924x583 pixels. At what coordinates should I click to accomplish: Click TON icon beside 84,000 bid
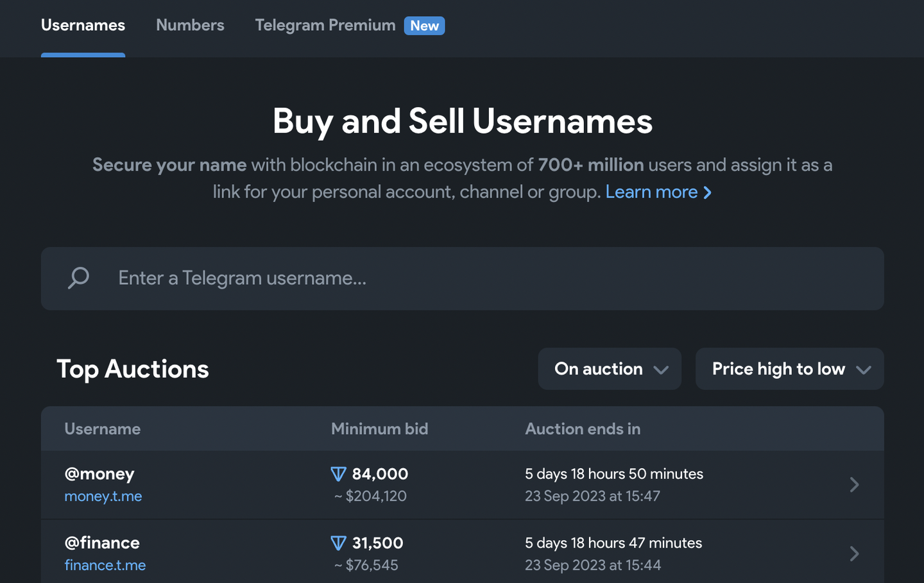338,475
